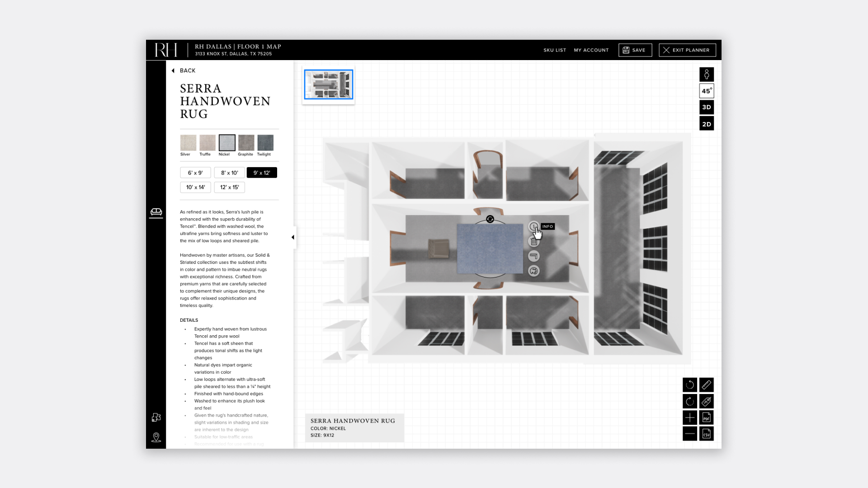Screen dimensions: 868x488
Task: Click the SAVE button
Action: [635, 50]
